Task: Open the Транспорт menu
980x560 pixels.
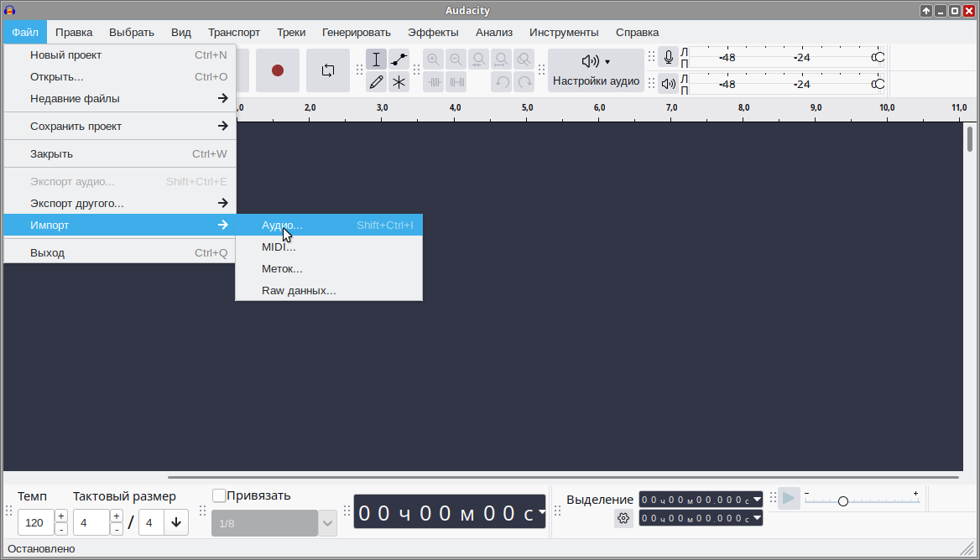Action: coord(234,33)
